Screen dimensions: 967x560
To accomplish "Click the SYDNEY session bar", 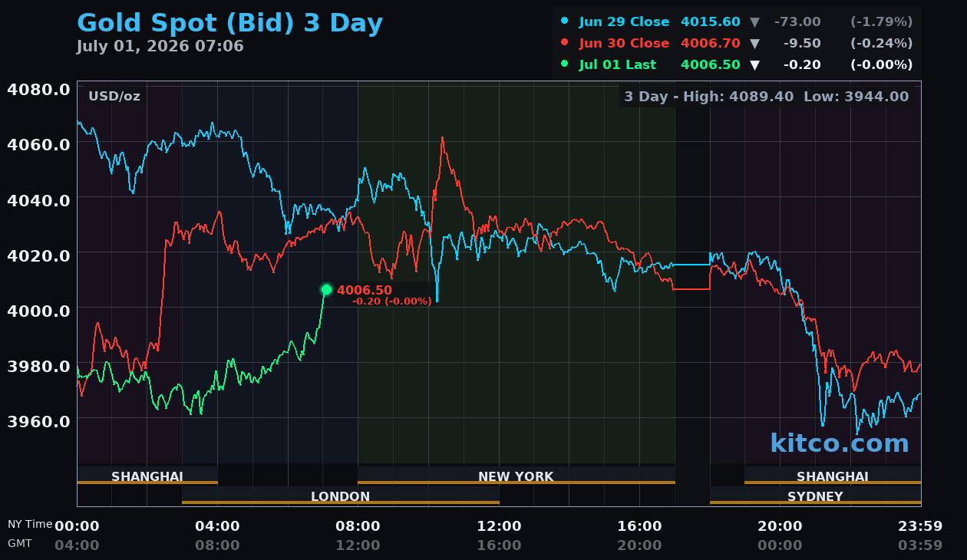I will [815, 496].
